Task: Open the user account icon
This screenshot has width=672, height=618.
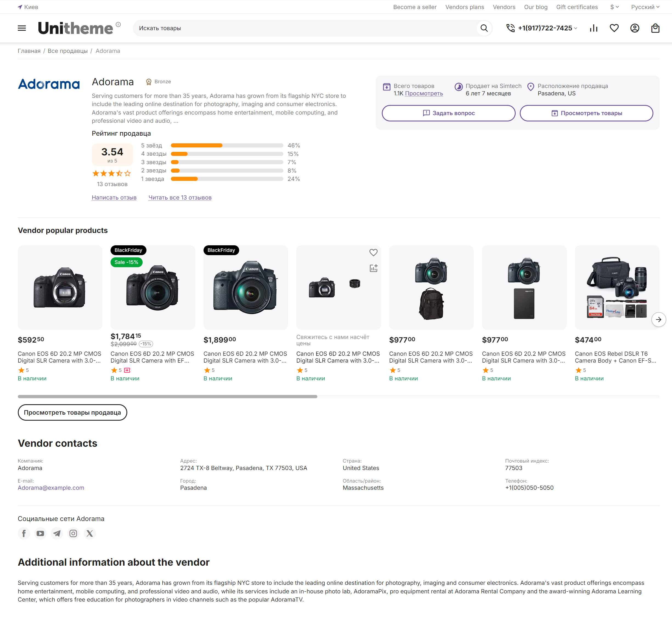Action: coord(634,28)
